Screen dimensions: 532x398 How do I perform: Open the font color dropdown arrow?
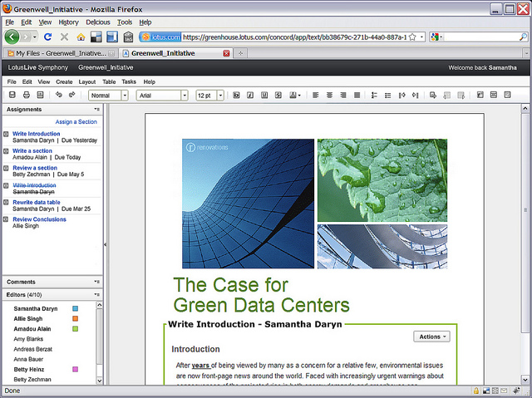[x=299, y=96]
